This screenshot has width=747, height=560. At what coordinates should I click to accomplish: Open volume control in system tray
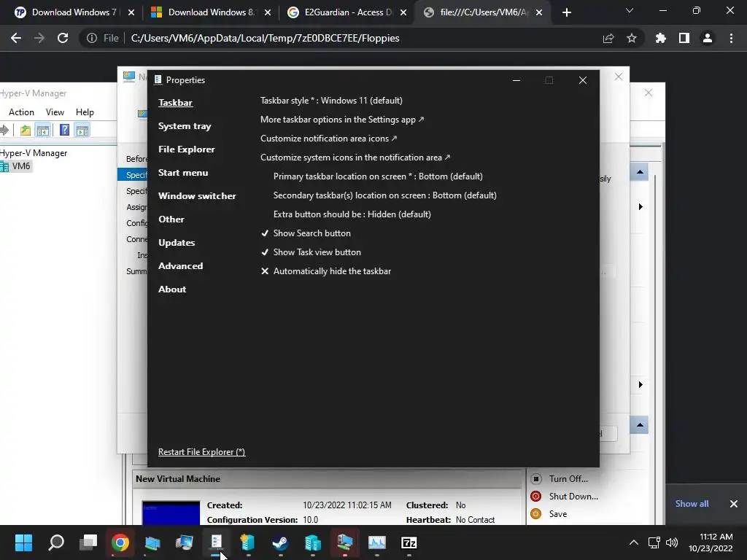pos(672,542)
